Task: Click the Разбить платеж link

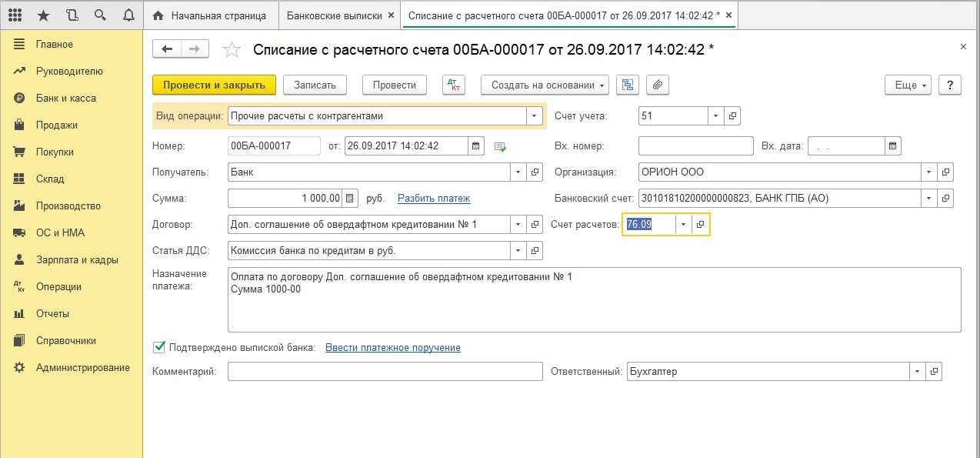Action: pyautogui.click(x=434, y=198)
